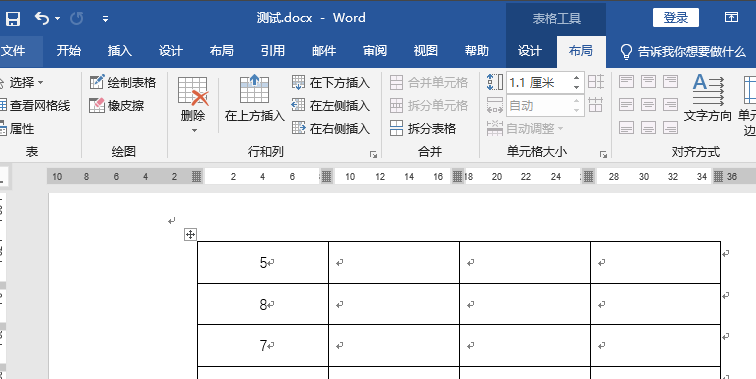Click the table cell containing 8
This screenshot has height=379, width=756.
coord(263,304)
